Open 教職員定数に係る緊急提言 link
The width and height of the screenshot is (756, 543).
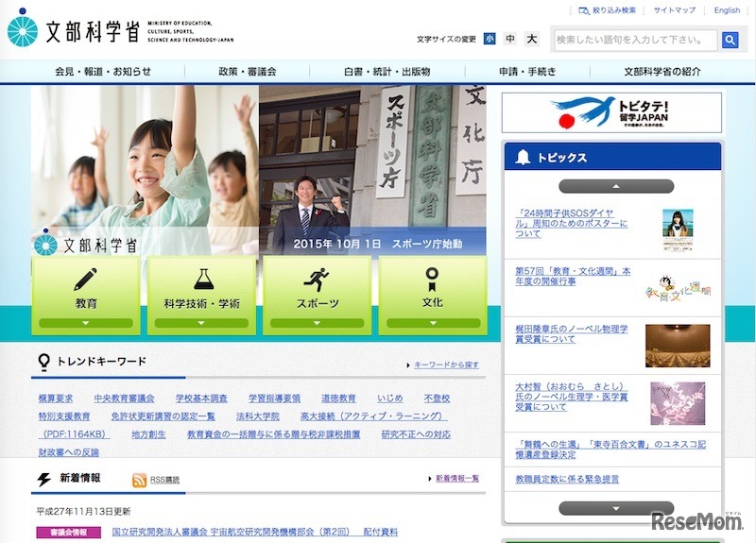click(567, 480)
